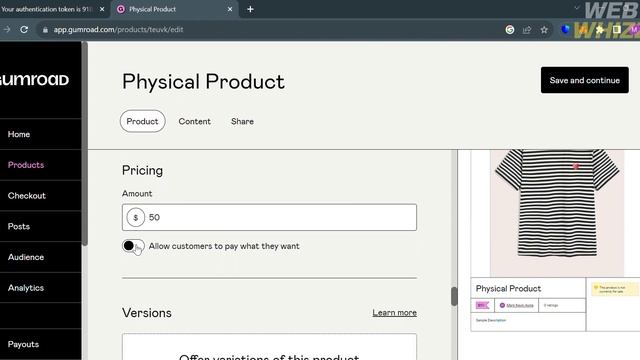Click the address bar URL
640x360 pixels.
tap(118, 29)
